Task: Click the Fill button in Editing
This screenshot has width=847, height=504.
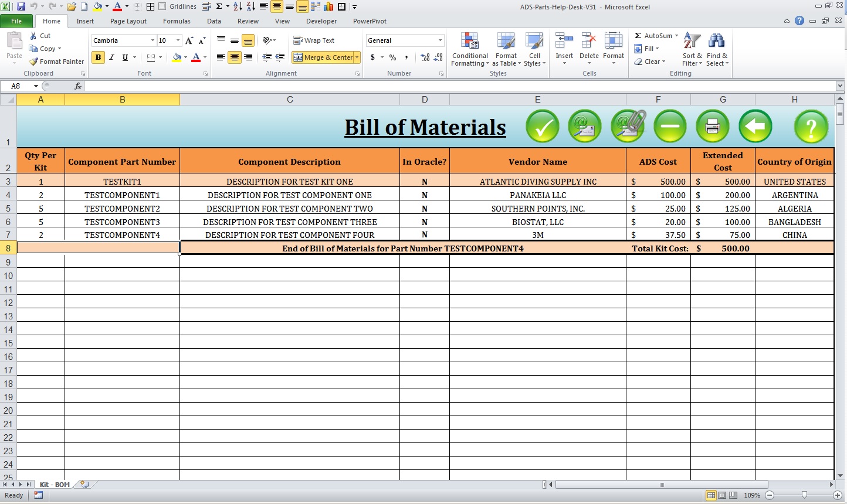Action: [x=647, y=49]
